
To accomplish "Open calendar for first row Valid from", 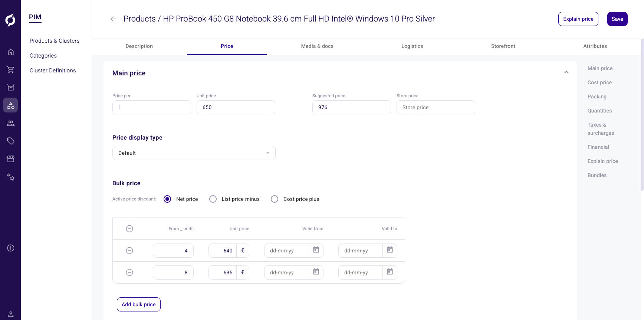I will point(316,250).
